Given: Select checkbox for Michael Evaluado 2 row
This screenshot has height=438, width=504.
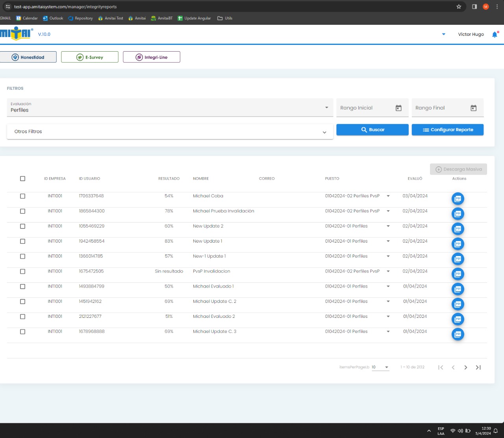Looking at the screenshot, I should pos(22,317).
